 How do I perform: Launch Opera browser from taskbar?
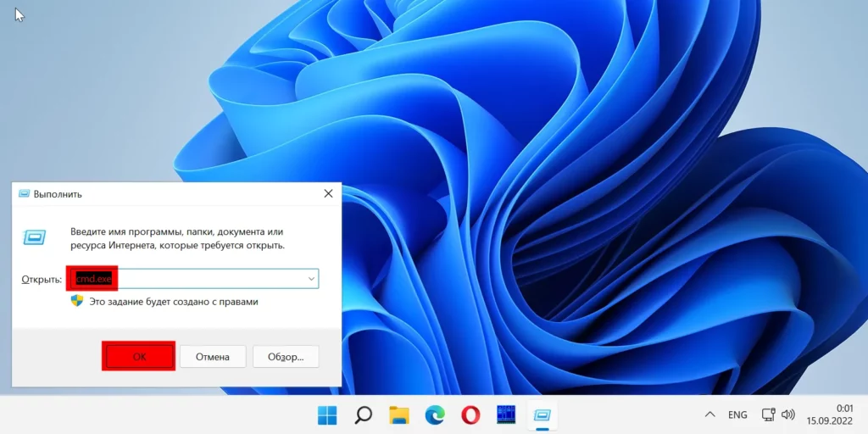click(470, 415)
